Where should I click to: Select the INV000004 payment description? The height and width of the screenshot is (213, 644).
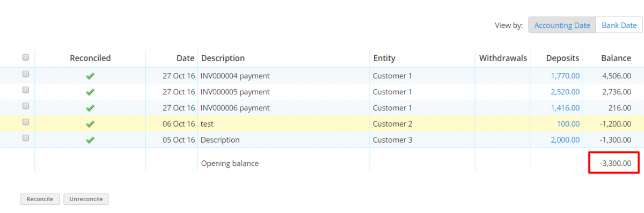[x=235, y=76]
